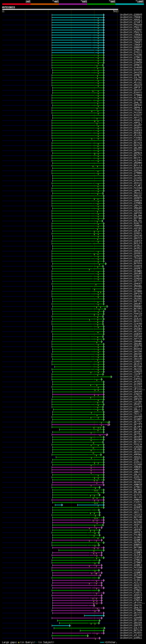Open hit UniRef100_P25860

(131, 30)
